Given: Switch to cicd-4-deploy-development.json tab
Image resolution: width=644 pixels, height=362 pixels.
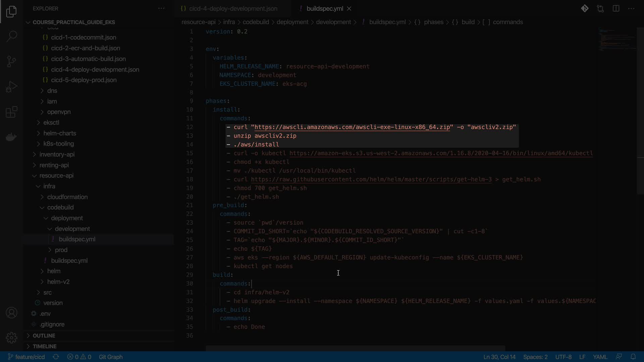Looking at the screenshot, I should (x=233, y=9).
